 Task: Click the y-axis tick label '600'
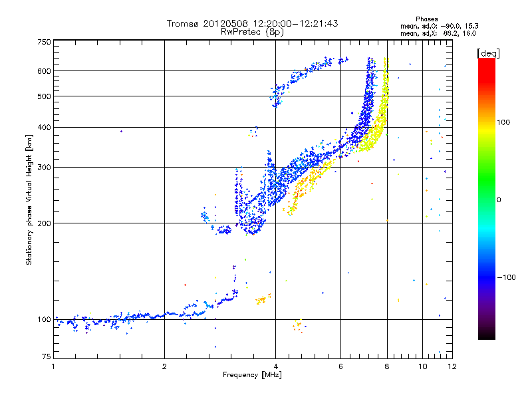click(45, 71)
